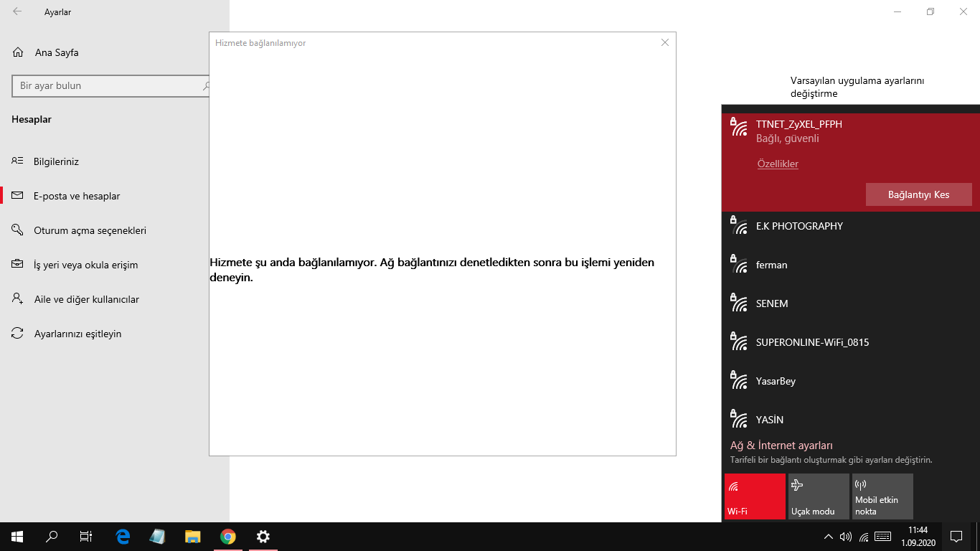Image resolution: width=980 pixels, height=551 pixels.
Task: Toggle Uçak modu airplane mode tile
Action: [819, 496]
